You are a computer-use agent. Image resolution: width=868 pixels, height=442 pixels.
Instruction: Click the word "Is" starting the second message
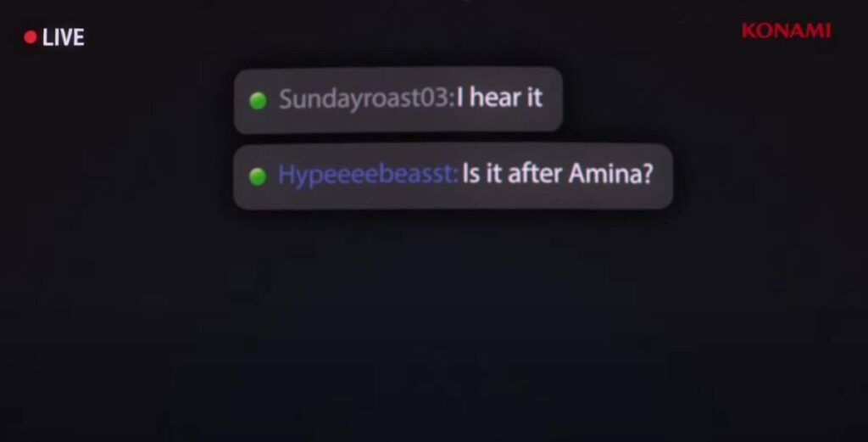(x=470, y=173)
